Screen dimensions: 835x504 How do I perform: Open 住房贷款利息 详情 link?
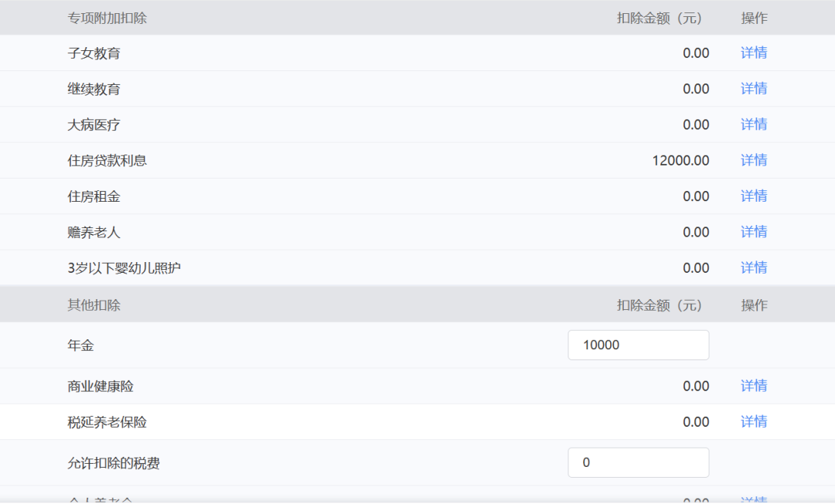tap(754, 160)
